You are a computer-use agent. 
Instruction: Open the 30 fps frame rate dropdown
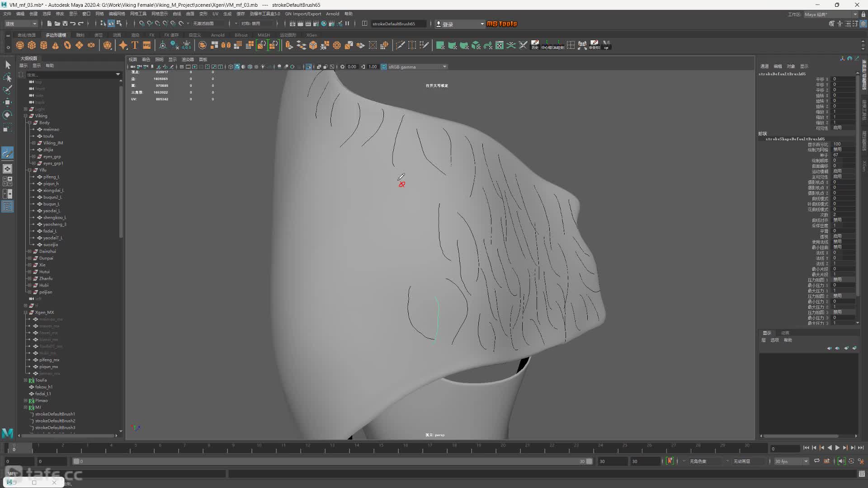coord(791,461)
